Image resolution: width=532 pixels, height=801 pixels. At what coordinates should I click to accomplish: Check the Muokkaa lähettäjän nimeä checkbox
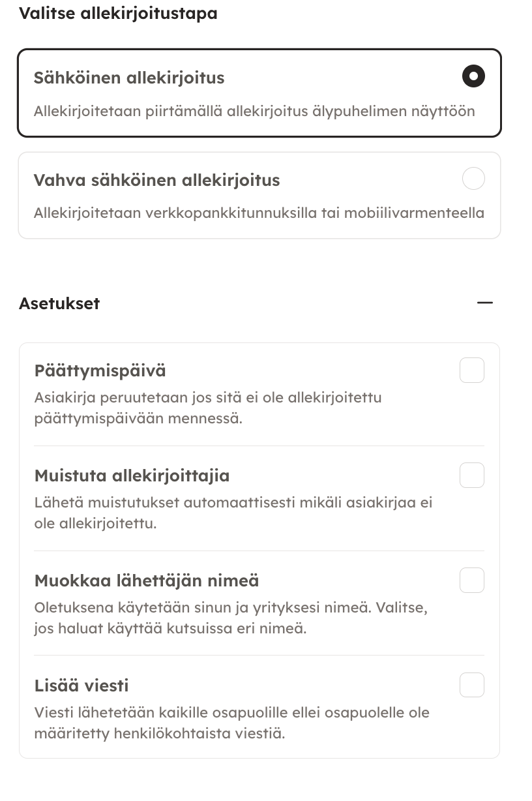(x=472, y=581)
